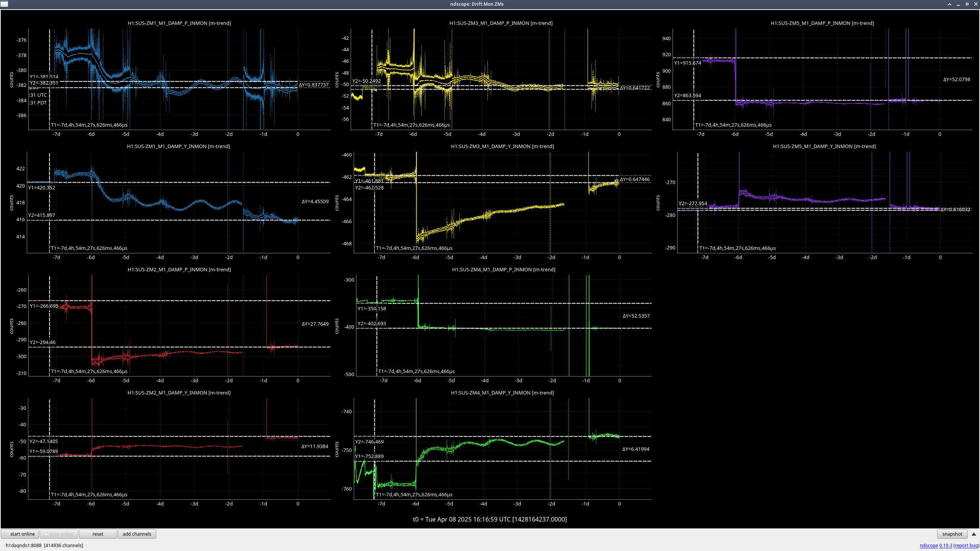Click the h1daqnds1:8088 server status text
Screen dimensions: 980x551
[44, 545]
